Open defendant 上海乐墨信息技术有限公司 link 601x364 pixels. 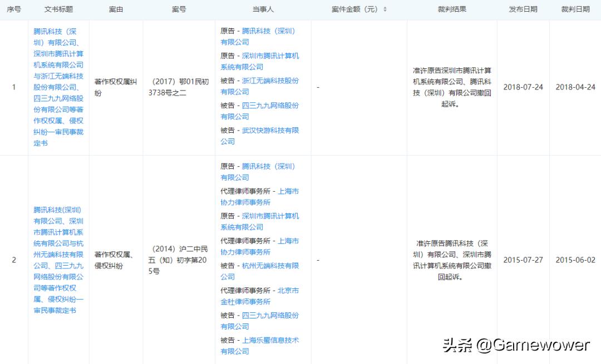coord(261,346)
